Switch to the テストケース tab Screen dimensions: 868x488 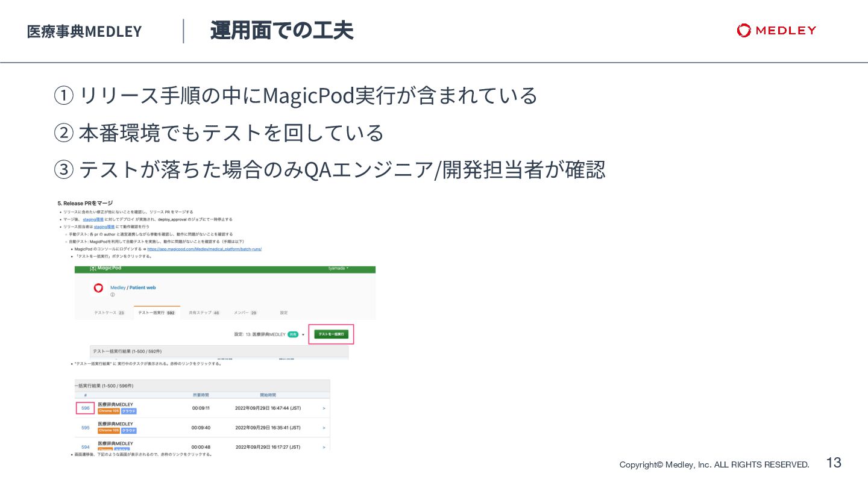pyautogui.click(x=109, y=313)
